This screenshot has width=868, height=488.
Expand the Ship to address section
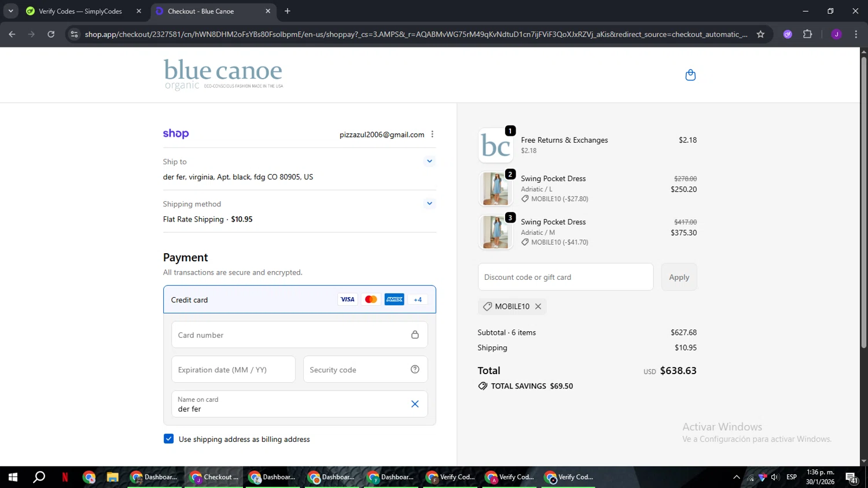pyautogui.click(x=429, y=161)
